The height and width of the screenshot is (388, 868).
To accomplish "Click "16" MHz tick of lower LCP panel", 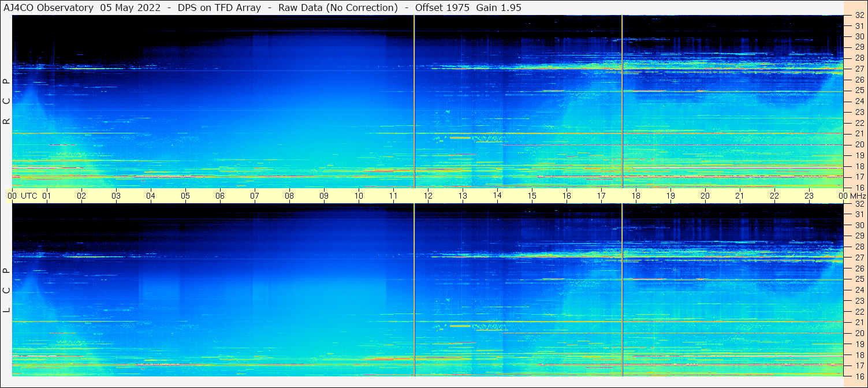I will click(859, 376).
